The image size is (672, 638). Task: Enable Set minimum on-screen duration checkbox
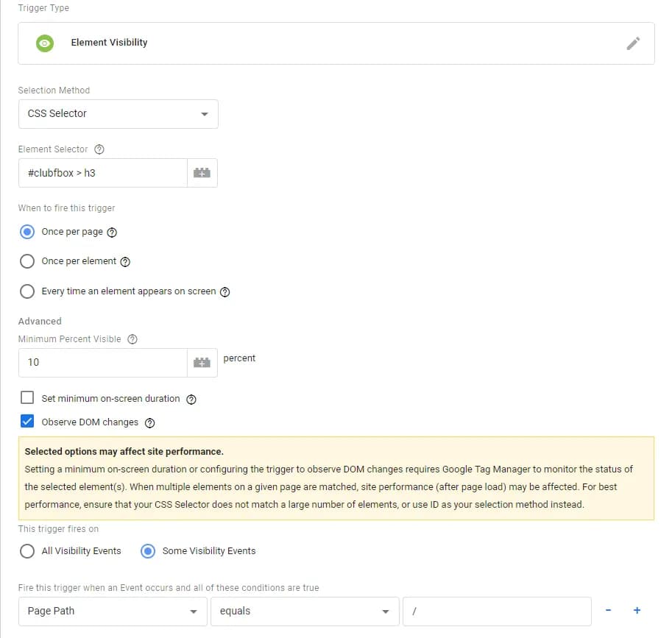tap(27, 397)
